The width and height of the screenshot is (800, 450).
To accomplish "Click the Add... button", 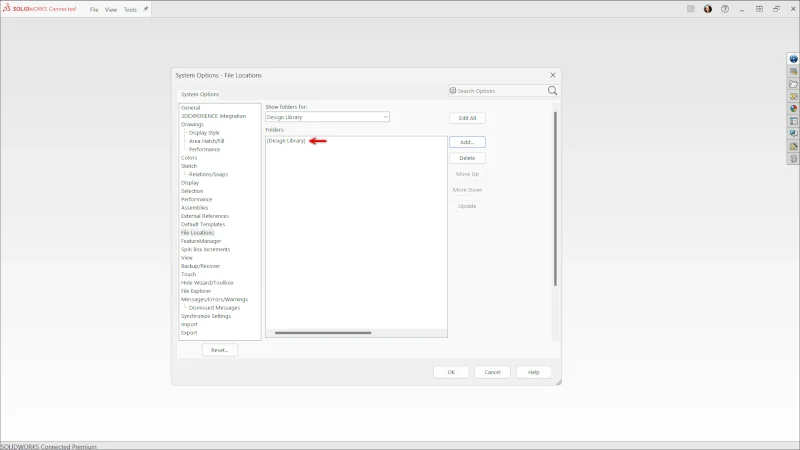I will point(467,142).
